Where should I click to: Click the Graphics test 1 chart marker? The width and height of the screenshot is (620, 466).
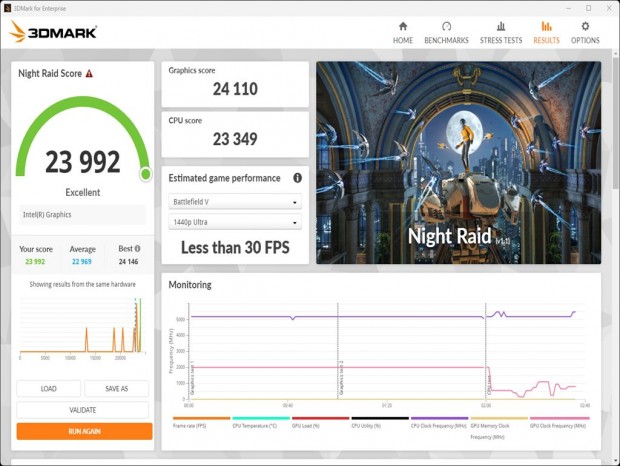coord(193,377)
